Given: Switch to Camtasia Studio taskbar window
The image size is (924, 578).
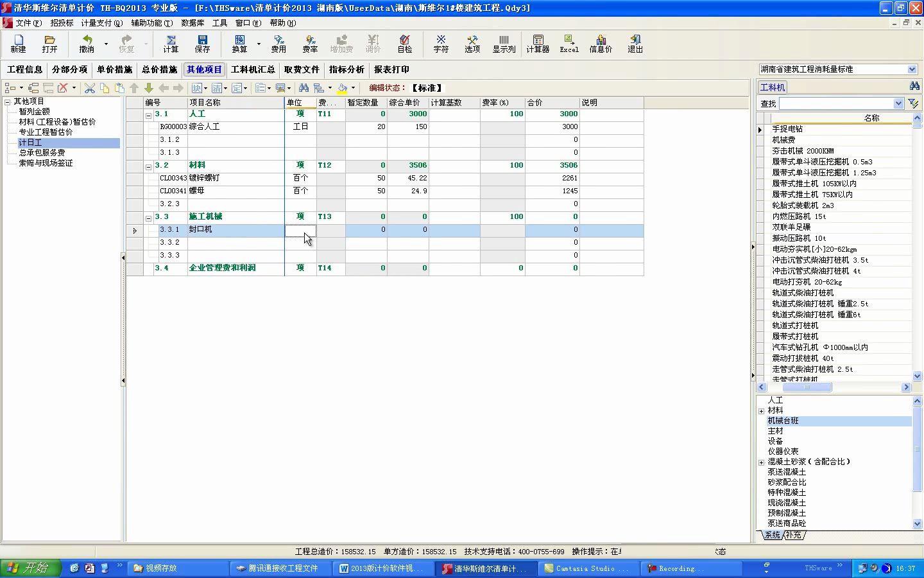Looking at the screenshot, I should coord(588,568).
